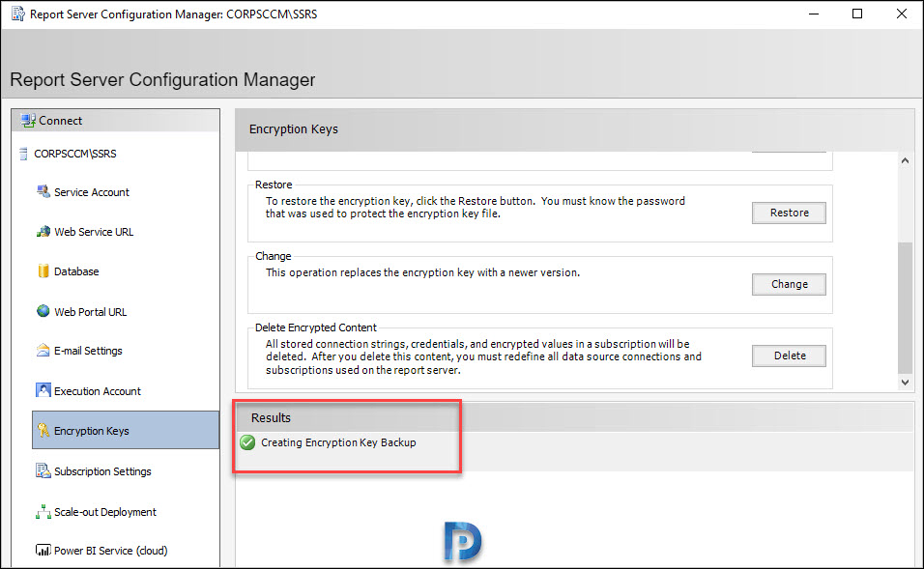Click the Connect button label

click(60, 121)
